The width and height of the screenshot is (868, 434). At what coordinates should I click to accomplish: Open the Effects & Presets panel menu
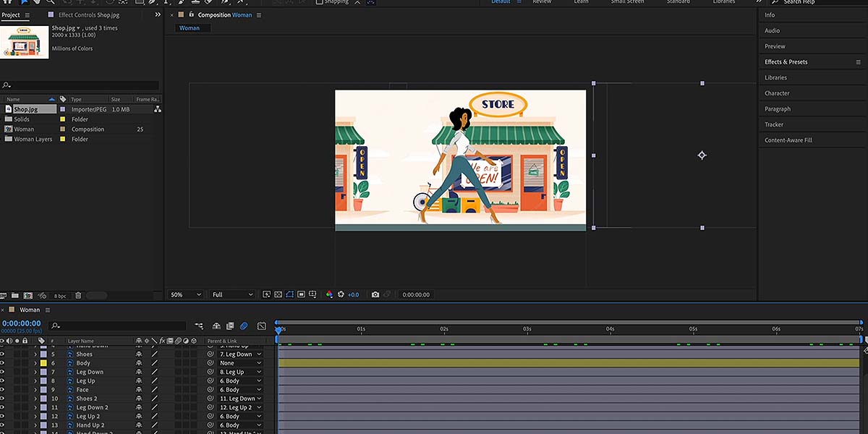coord(859,62)
